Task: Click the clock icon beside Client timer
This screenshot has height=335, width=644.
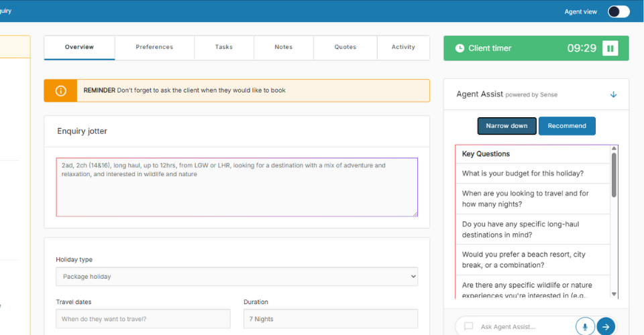Action: point(460,48)
